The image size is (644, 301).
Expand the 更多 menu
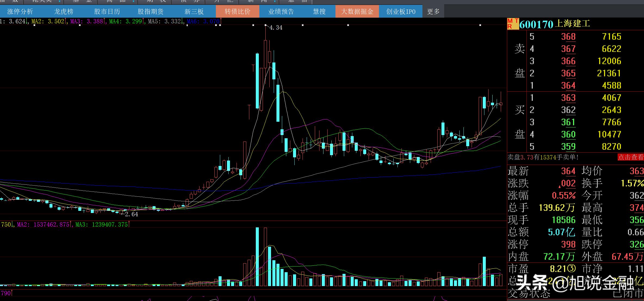click(x=433, y=11)
